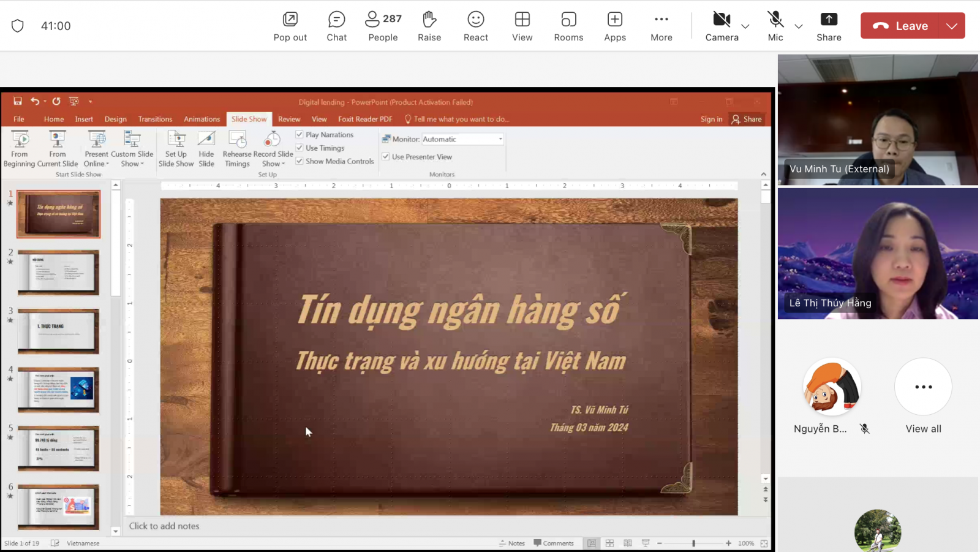Switch to the Animations ribbon tab

pyautogui.click(x=202, y=119)
